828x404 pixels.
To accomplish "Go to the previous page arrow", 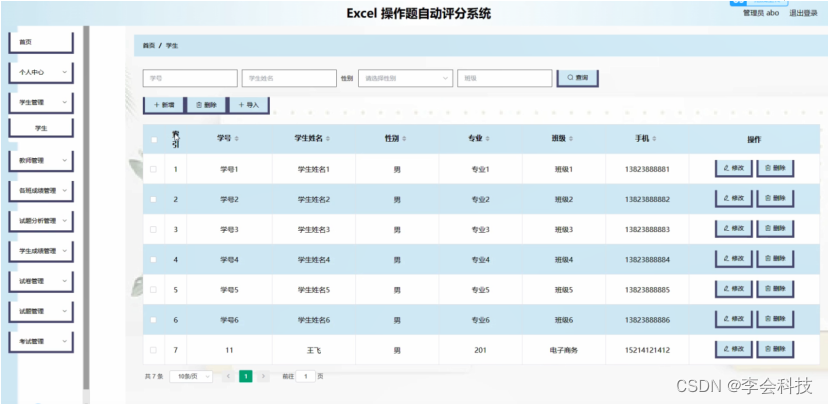I will pos(228,377).
